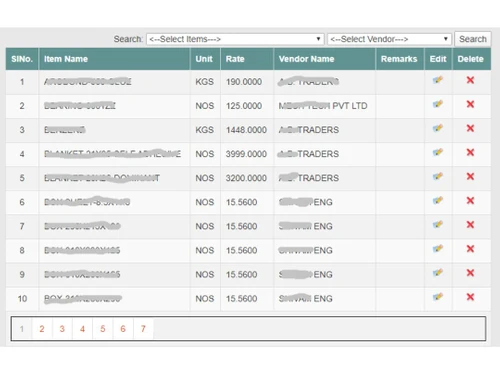Viewport: 500px width, 375px height.
Task: Click the Vendor Name column header
Action: [x=325, y=59]
